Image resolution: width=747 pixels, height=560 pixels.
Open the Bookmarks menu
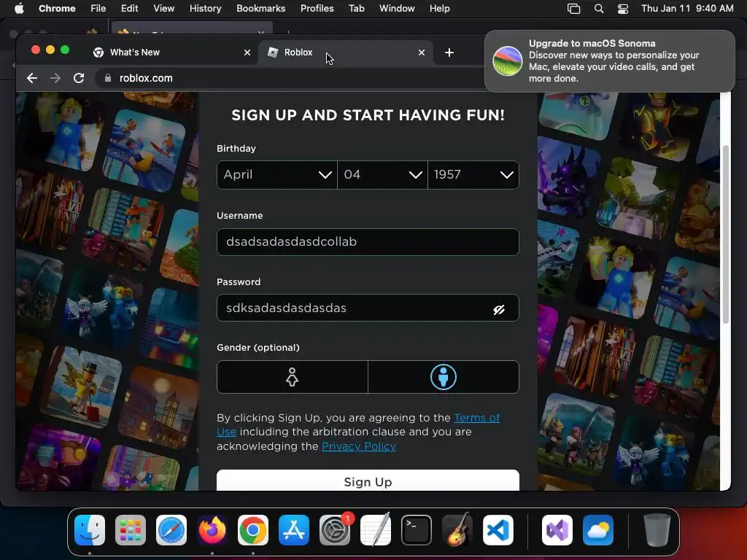pyautogui.click(x=260, y=9)
